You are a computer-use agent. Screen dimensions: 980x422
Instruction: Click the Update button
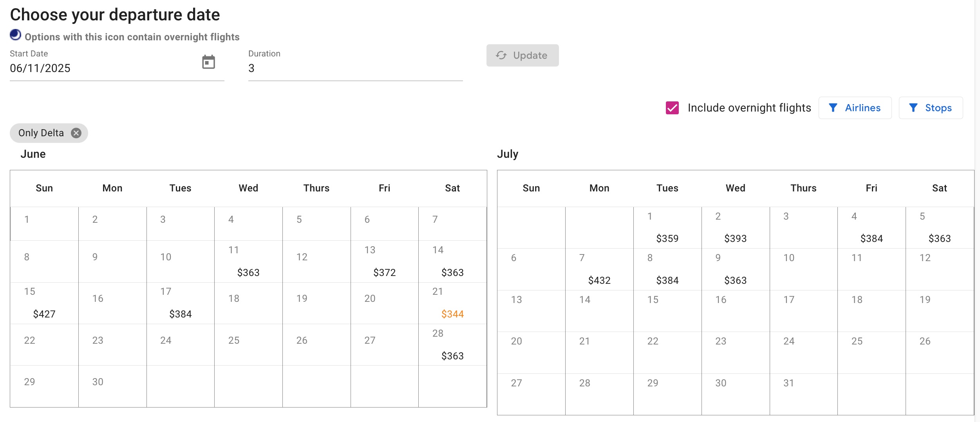[523, 55]
